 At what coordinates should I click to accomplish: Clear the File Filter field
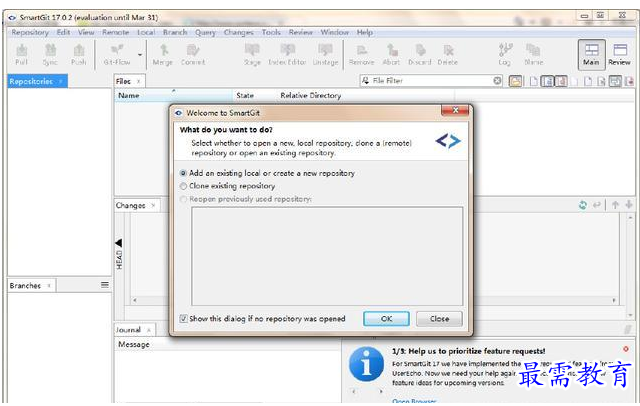[x=497, y=80]
